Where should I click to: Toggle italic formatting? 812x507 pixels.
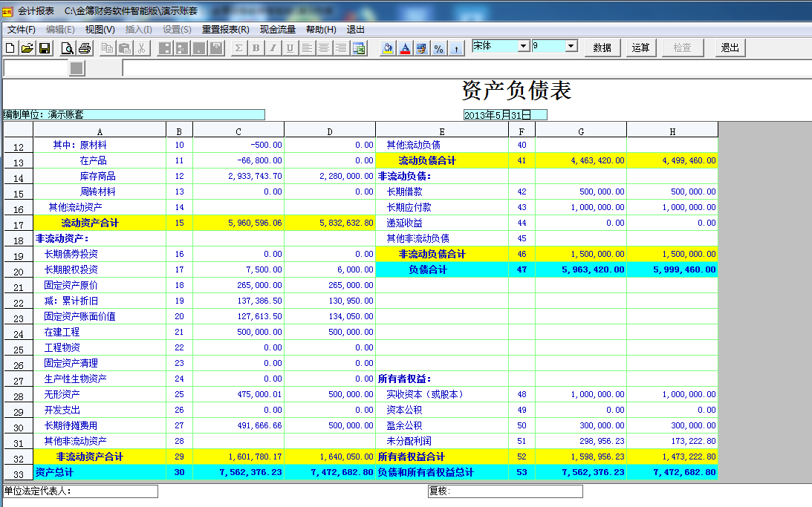[x=273, y=48]
